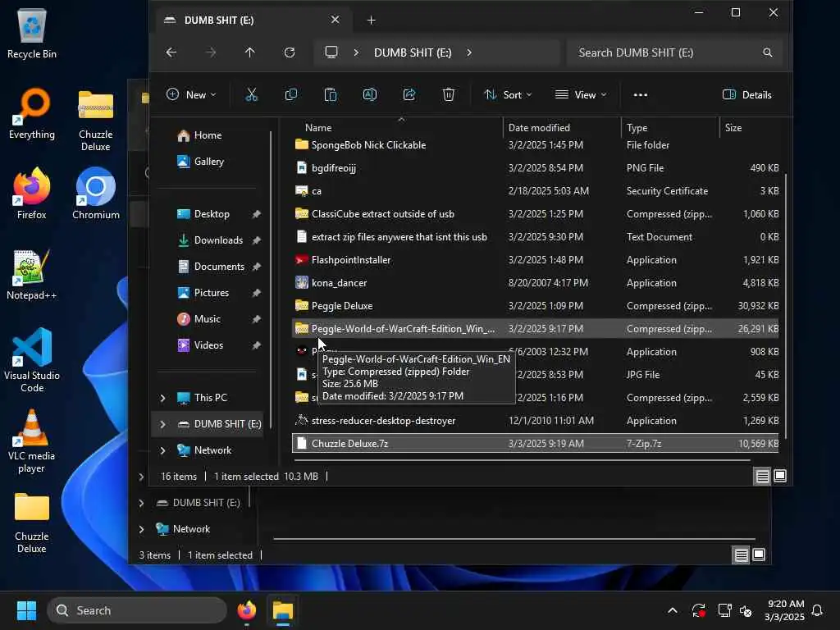Expand DUMB SHIT (E:) tree node

[x=163, y=424]
